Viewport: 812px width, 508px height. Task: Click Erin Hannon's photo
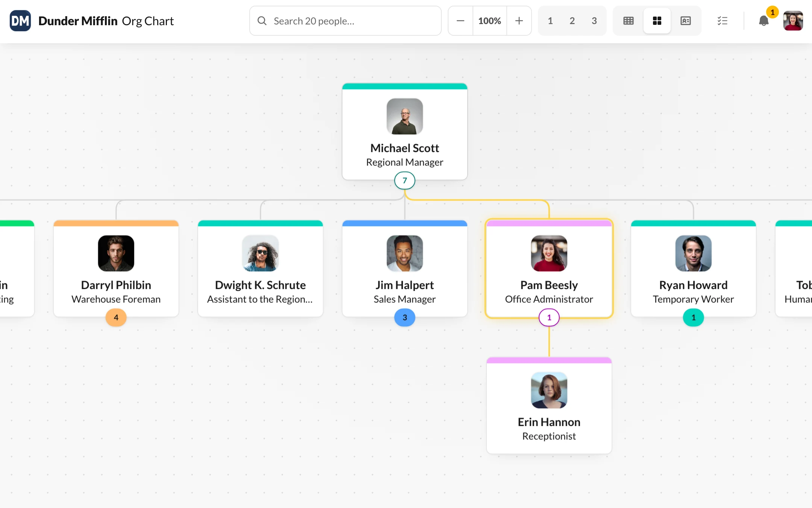point(549,391)
